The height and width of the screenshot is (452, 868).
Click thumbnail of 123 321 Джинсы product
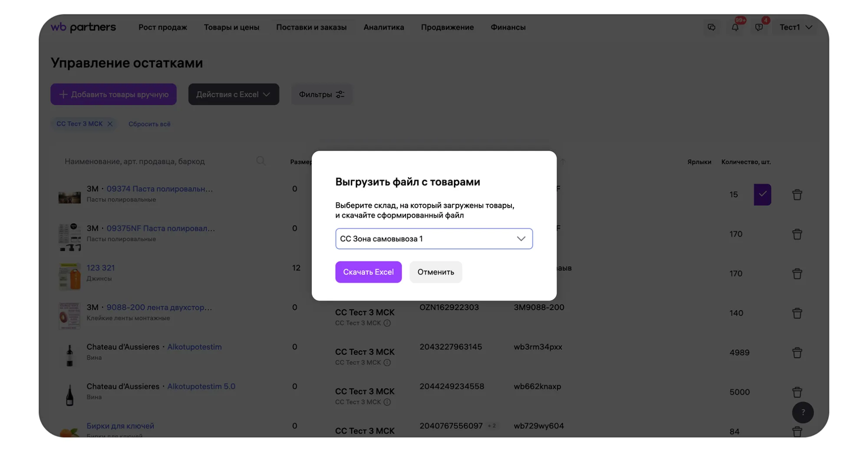[x=69, y=276]
